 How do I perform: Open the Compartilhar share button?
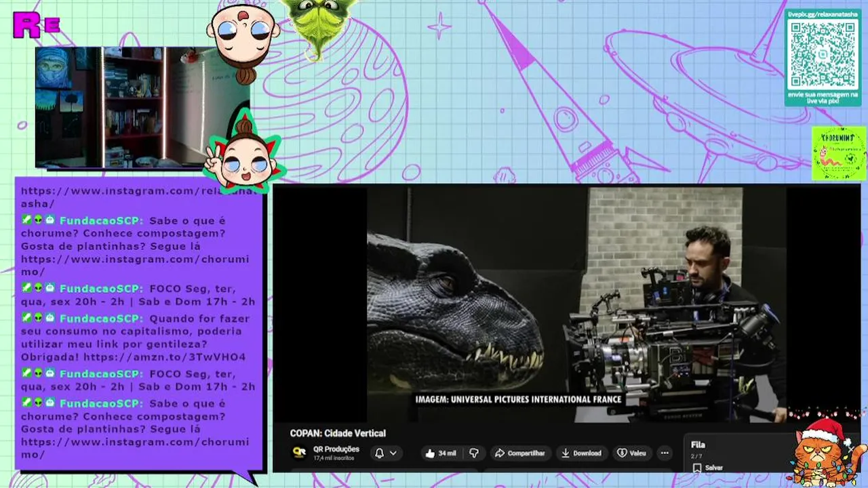tap(519, 453)
